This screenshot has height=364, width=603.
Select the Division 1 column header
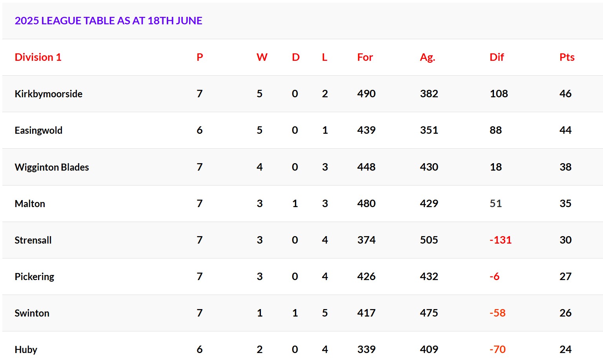[x=38, y=57]
